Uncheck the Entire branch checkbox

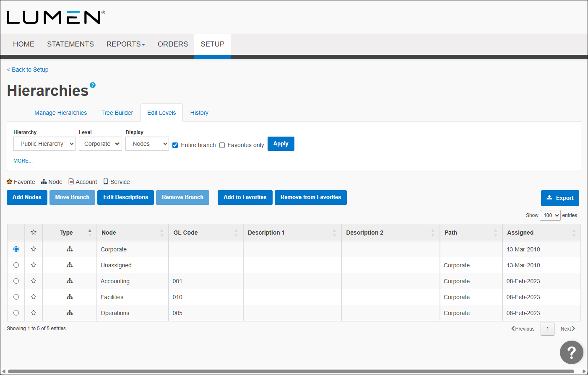pos(175,145)
